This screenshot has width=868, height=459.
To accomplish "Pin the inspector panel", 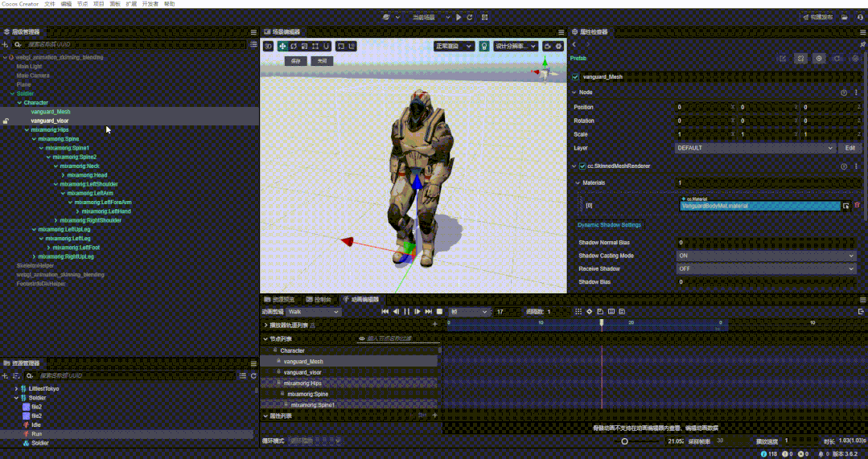I will tap(862, 44).
